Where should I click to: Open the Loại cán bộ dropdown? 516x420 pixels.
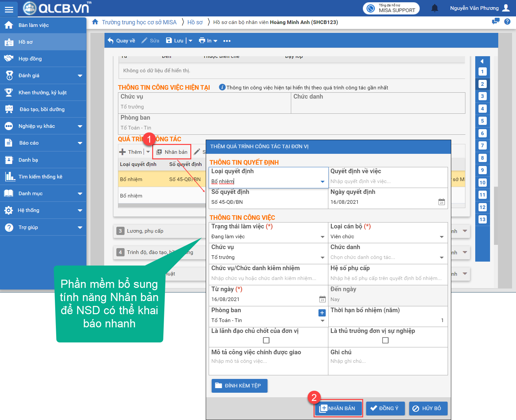pos(441,237)
